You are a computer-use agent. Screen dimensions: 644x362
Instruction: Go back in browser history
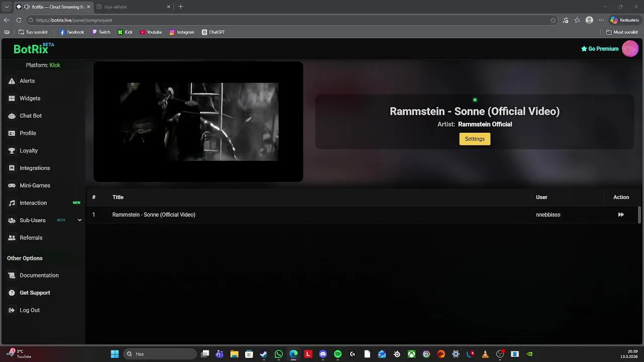[x=7, y=20]
